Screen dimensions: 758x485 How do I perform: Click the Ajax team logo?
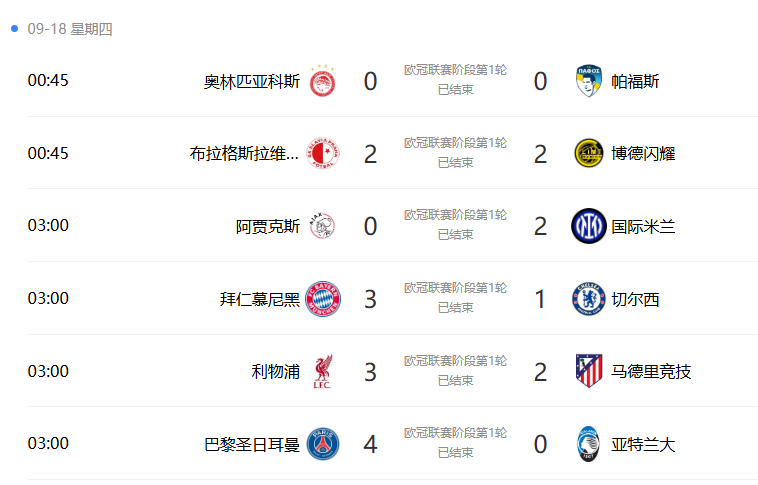click(x=322, y=226)
